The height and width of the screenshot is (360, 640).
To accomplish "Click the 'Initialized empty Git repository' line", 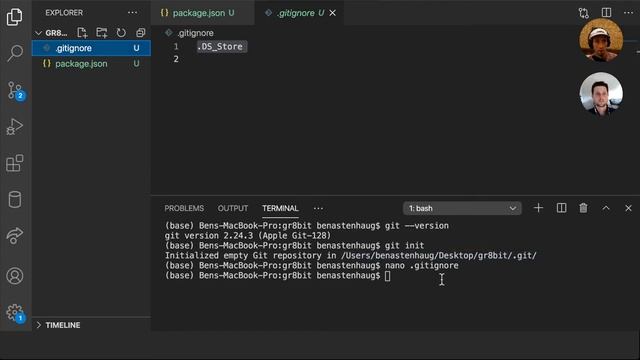I will [x=351, y=256].
